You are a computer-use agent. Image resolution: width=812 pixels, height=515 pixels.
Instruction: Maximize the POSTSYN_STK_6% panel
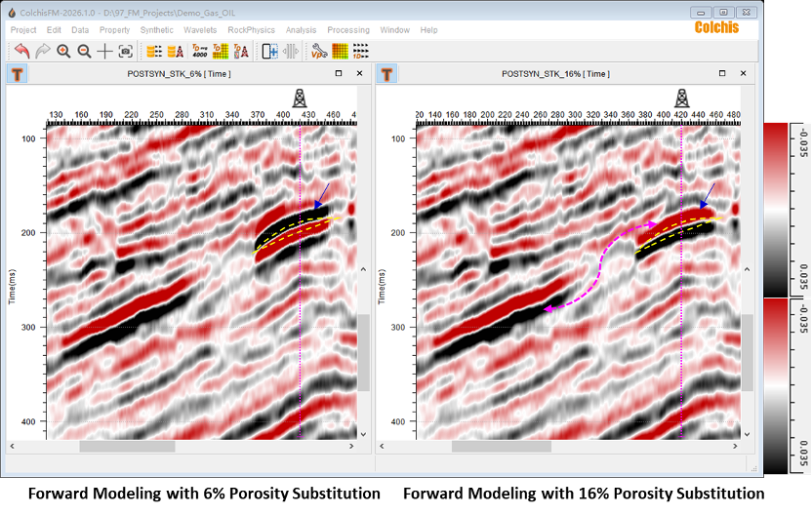tap(339, 73)
